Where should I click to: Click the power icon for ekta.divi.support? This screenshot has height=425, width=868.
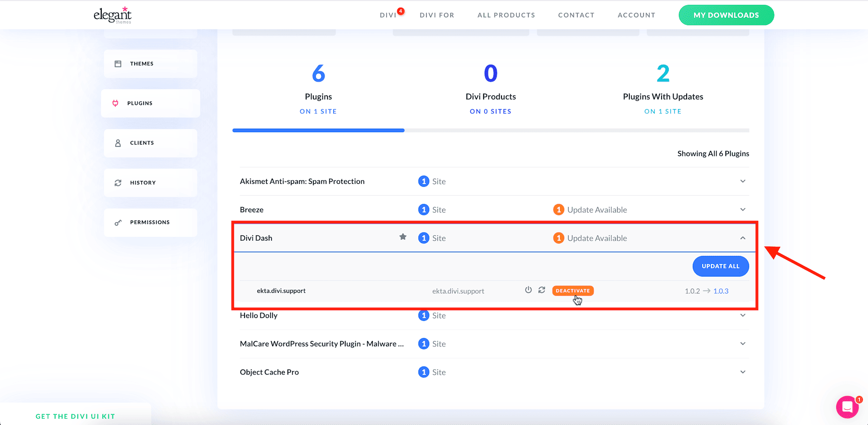(x=529, y=290)
